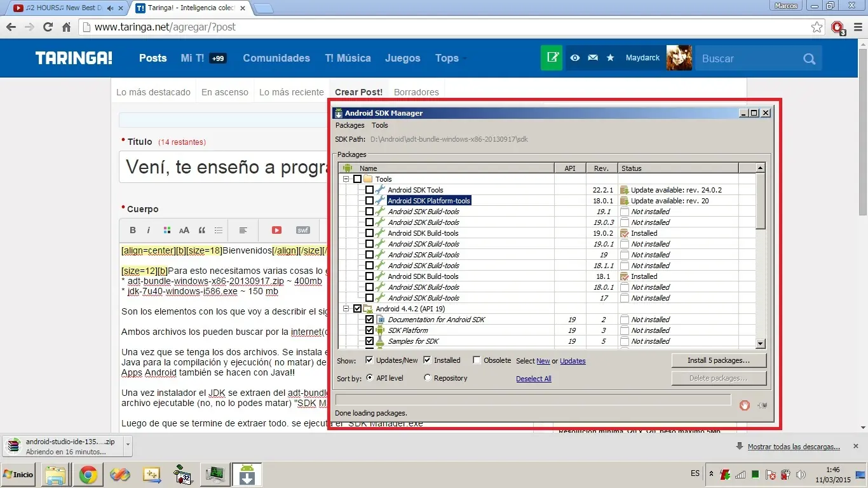The height and width of the screenshot is (488, 868).
Task: Click Mostrar todas las descargas link
Action: [x=794, y=447]
